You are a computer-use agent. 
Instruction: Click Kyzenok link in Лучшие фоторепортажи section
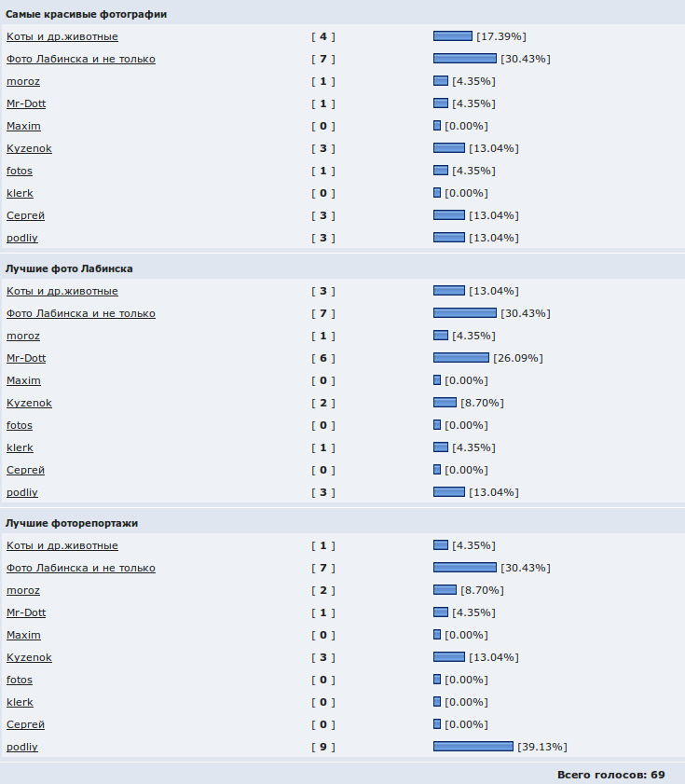[x=29, y=657]
